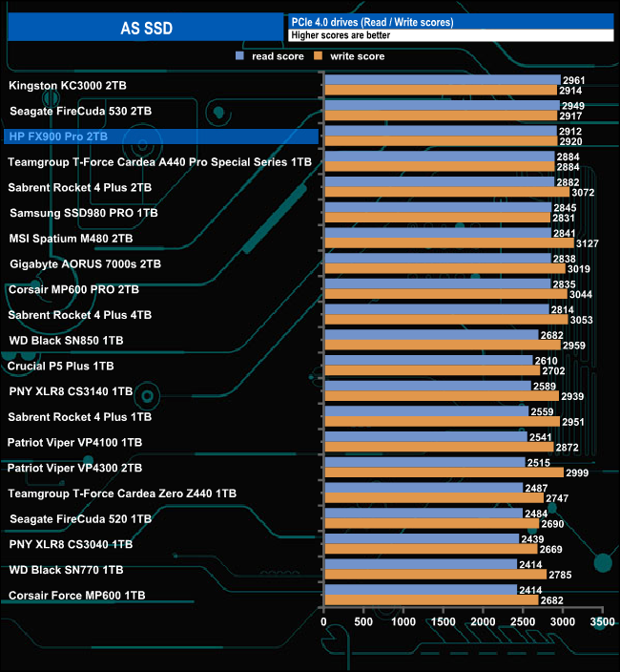Click the 2814 read value for Sabrent Rocket 4TB
Image resolution: width=620 pixels, height=672 pixels.
pos(562,310)
